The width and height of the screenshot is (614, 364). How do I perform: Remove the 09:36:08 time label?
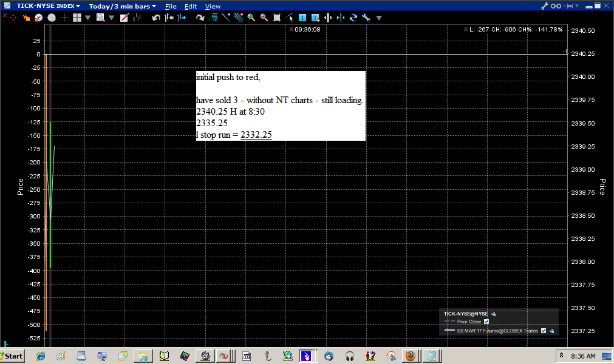(292, 29)
